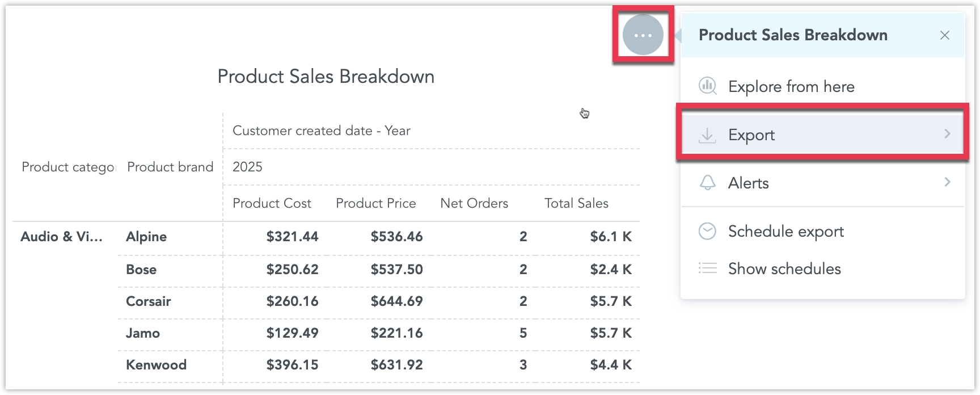Open the ellipsis options menu
Image resolution: width=980 pixels, height=395 pixels.
(x=643, y=35)
